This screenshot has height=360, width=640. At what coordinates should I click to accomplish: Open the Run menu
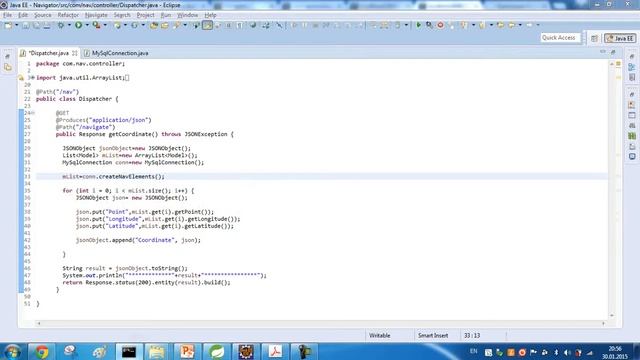tap(166, 15)
